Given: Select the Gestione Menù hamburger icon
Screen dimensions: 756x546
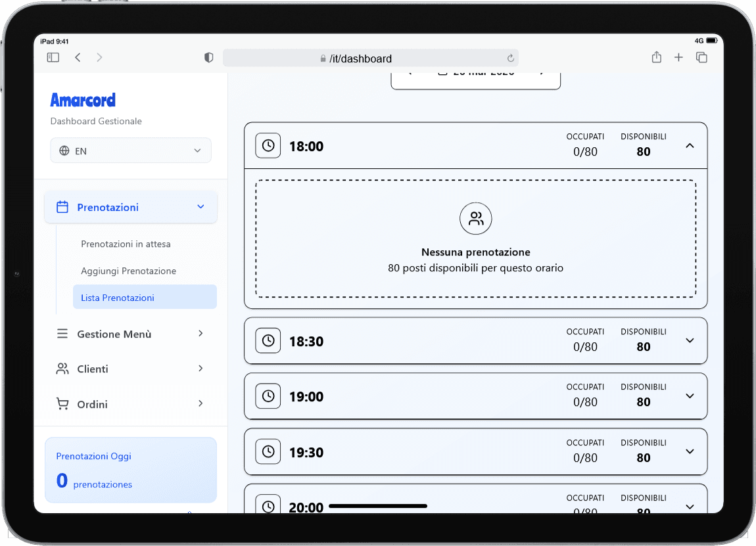Looking at the screenshot, I should coord(62,333).
